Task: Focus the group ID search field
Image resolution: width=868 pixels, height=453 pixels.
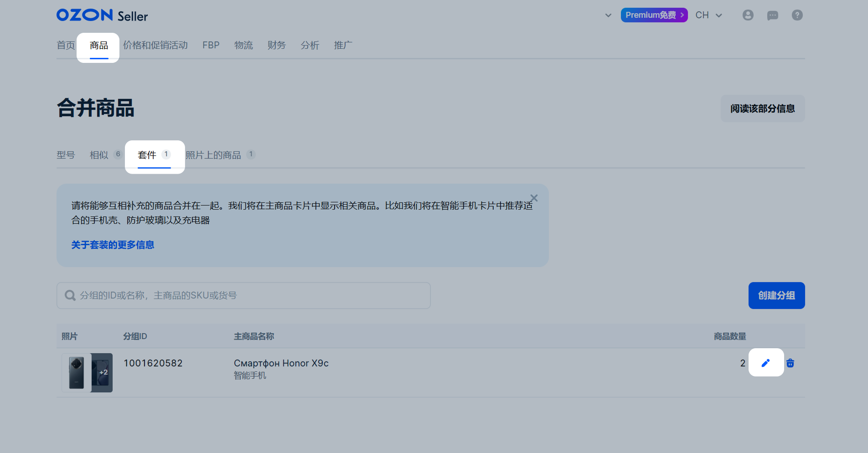Action: pyautogui.click(x=243, y=295)
